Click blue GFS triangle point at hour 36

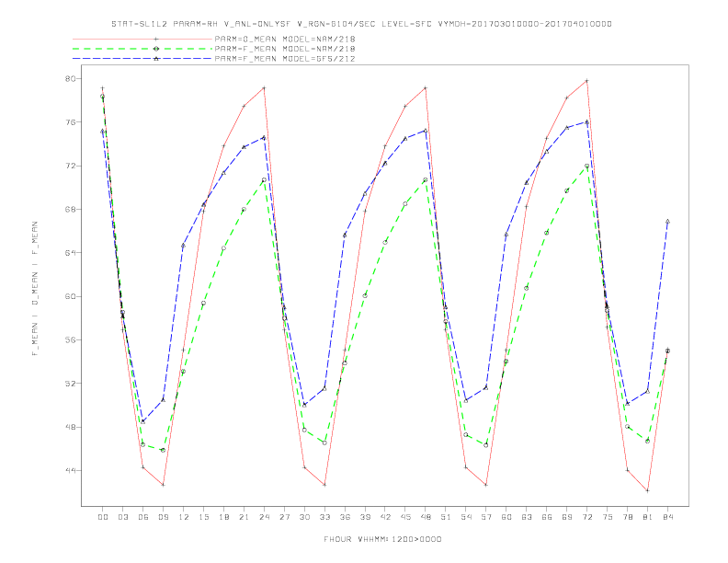345,236
